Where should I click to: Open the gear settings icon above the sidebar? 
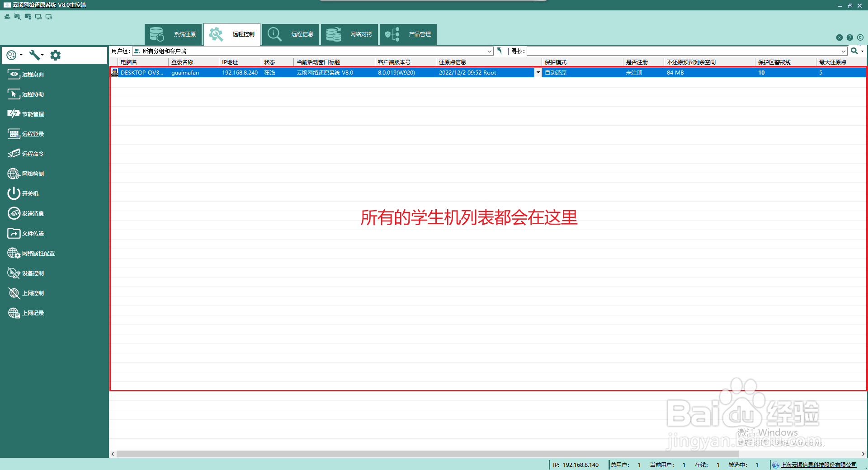55,55
